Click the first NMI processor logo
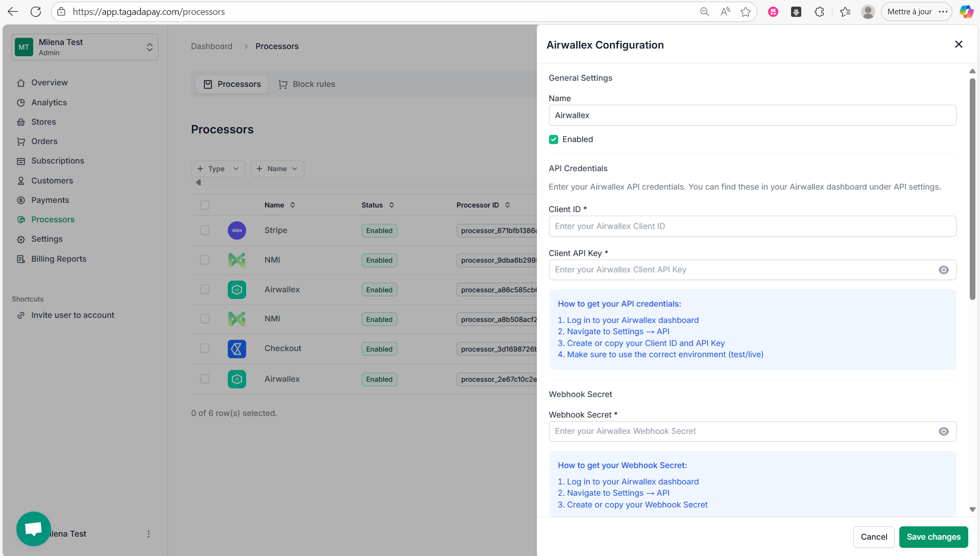The width and height of the screenshot is (980, 556). pyautogui.click(x=236, y=260)
